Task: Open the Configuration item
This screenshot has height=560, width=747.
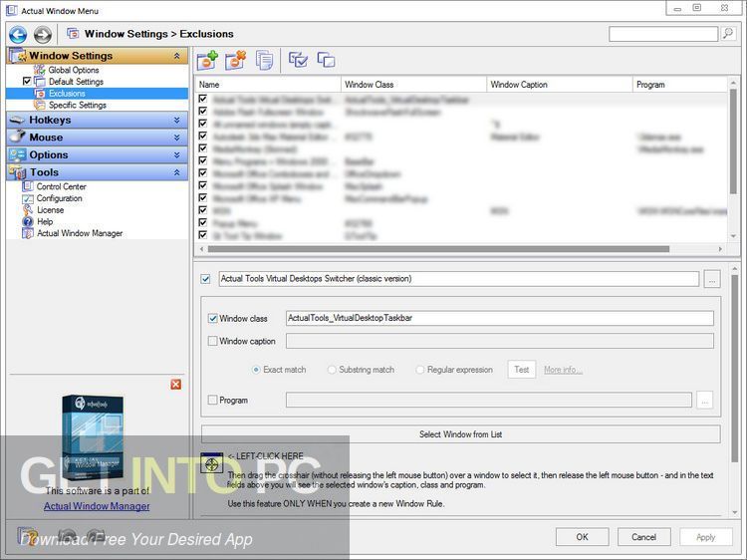Action: [59, 198]
